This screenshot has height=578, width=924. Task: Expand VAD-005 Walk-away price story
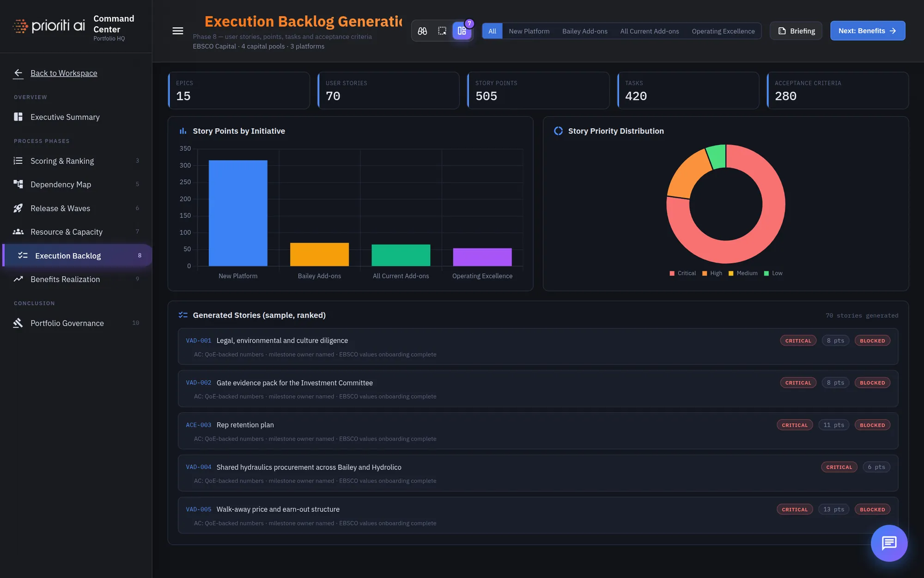[x=538, y=516]
